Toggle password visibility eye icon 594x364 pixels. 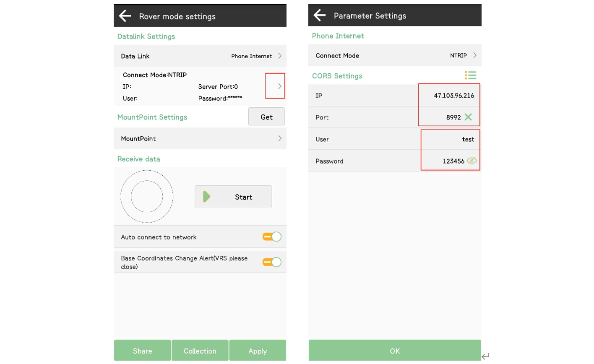coord(472,161)
